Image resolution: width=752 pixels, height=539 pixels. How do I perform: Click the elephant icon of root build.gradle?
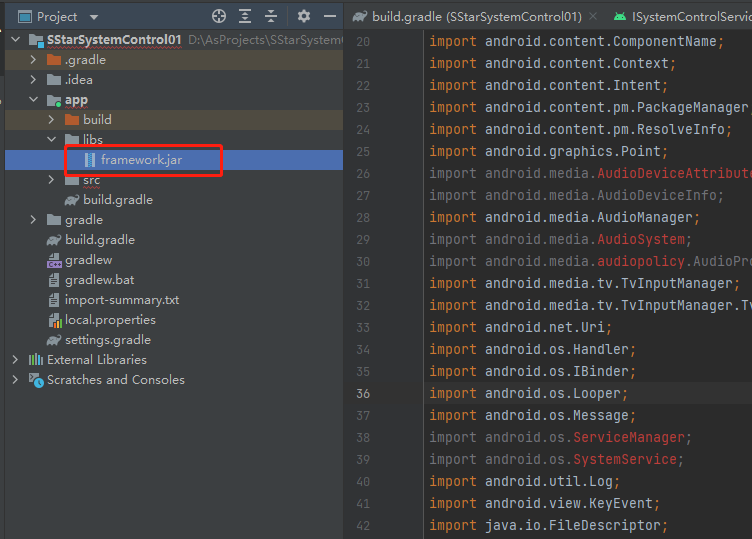click(54, 240)
